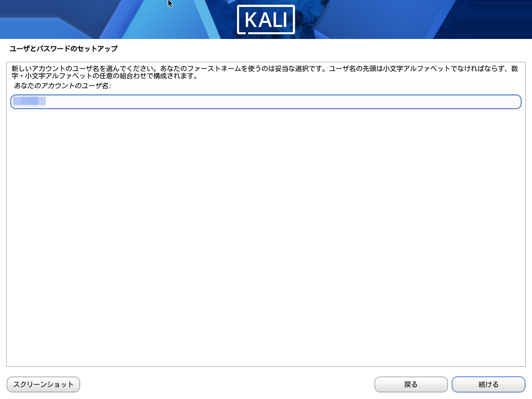Click the 続ける (Continue) button
Image resolution: width=532 pixels, height=399 pixels.
click(488, 384)
